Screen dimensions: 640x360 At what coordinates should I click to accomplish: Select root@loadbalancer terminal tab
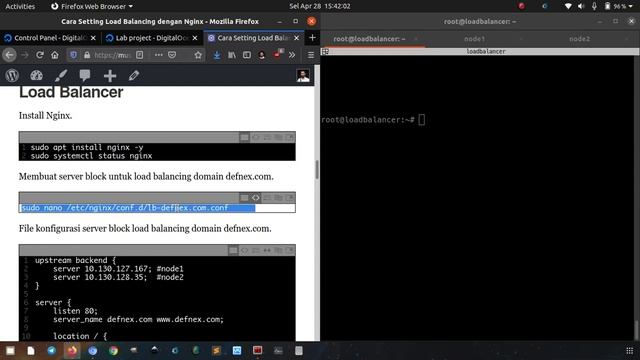[369, 39]
